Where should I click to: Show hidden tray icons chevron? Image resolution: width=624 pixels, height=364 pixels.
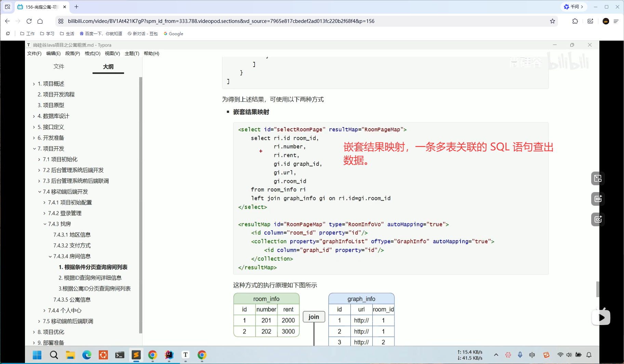(x=496, y=355)
